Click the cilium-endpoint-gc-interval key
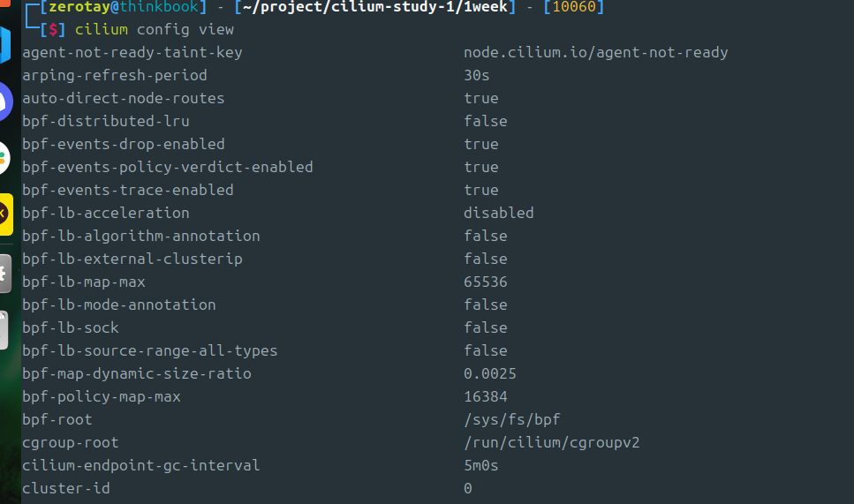 (141, 465)
